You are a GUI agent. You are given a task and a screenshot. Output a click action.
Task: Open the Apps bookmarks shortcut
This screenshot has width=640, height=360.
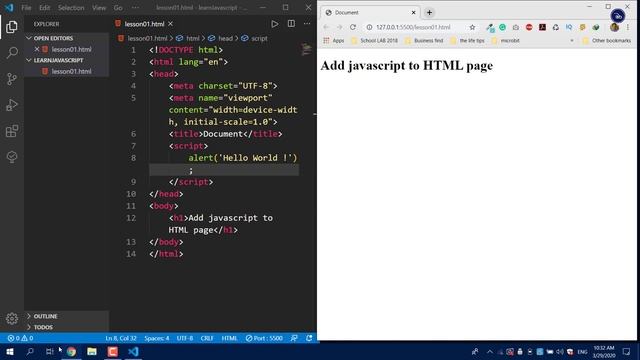[x=333, y=40]
